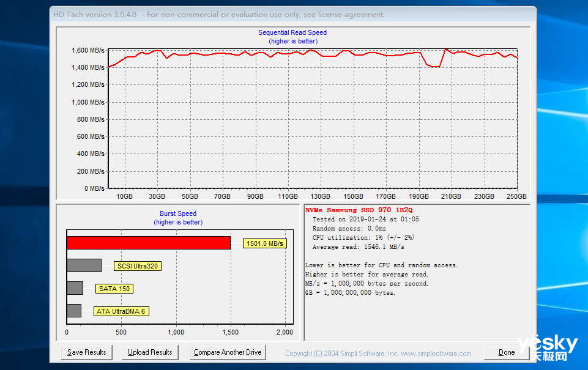Image resolution: width=588 pixels, height=370 pixels.
Task: Click the "1,200 MB/s" axis label
Action: [88, 85]
